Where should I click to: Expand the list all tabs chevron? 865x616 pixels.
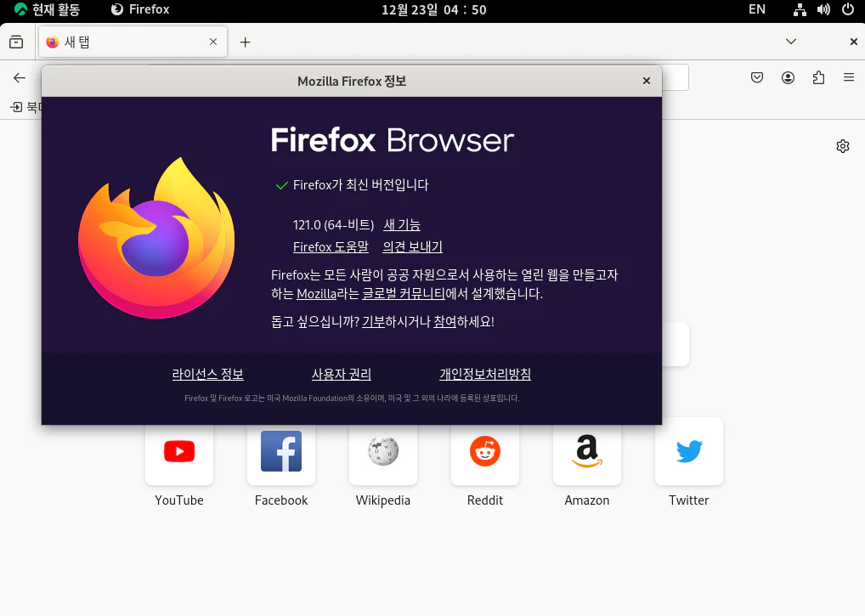pyautogui.click(x=791, y=42)
